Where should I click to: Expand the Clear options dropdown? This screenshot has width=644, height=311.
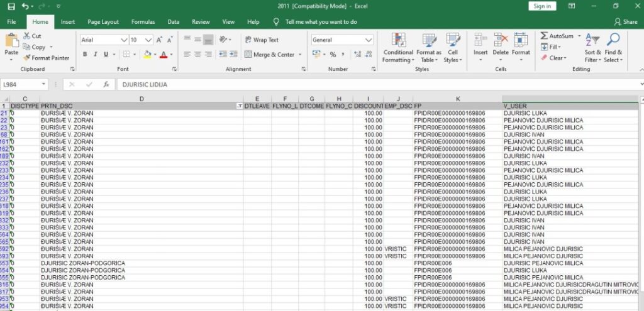click(564, 58)
